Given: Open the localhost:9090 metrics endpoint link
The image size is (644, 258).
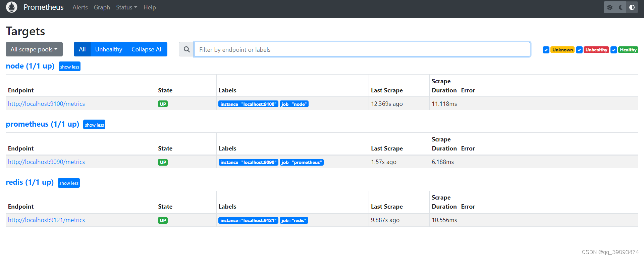Looking at the screenshot, I should [x=47, y=162].
